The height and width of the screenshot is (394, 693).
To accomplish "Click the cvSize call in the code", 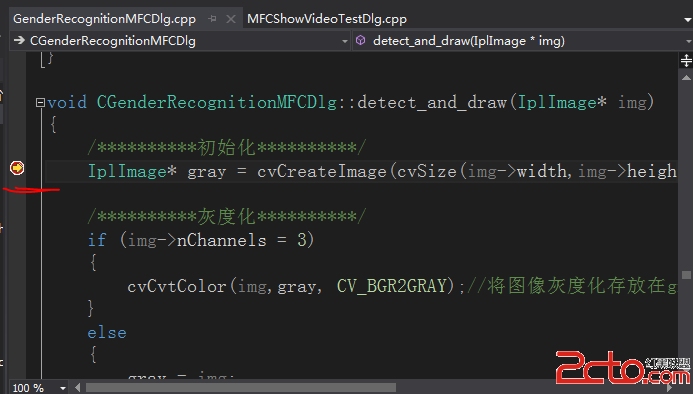I will (427, 171).
